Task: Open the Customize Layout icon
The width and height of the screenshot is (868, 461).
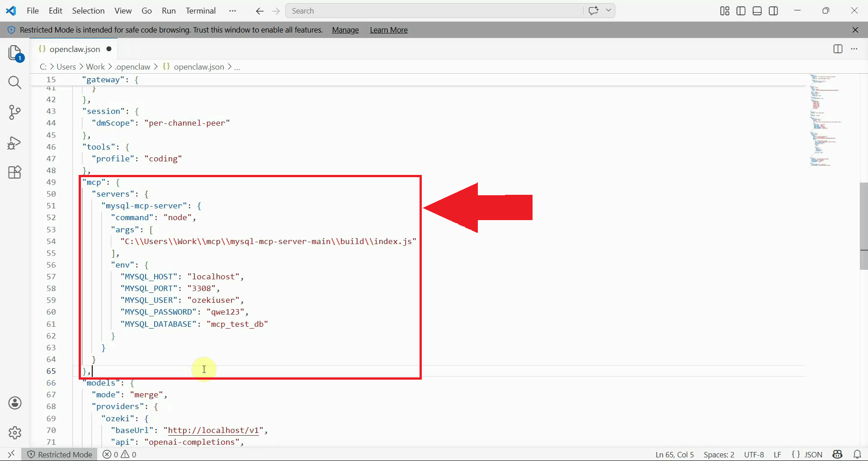Action: coord(725,11)
